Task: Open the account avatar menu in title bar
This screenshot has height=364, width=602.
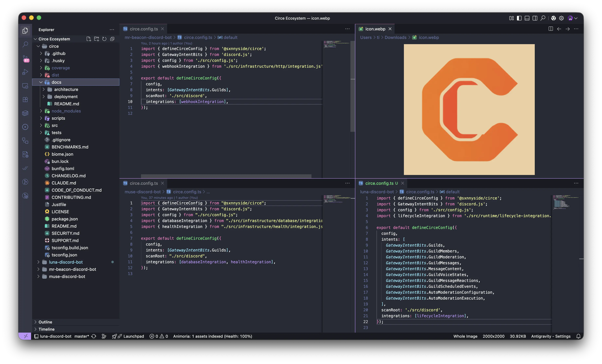Action: (572, 18)
